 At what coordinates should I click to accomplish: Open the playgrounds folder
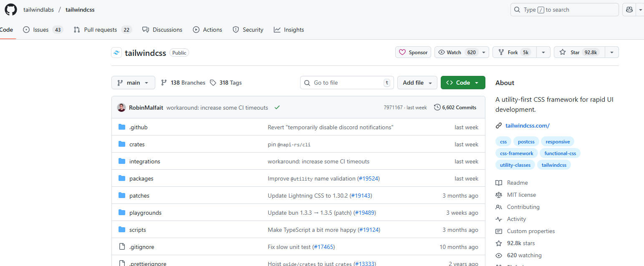pyautogui.click(x=145, y=213)
